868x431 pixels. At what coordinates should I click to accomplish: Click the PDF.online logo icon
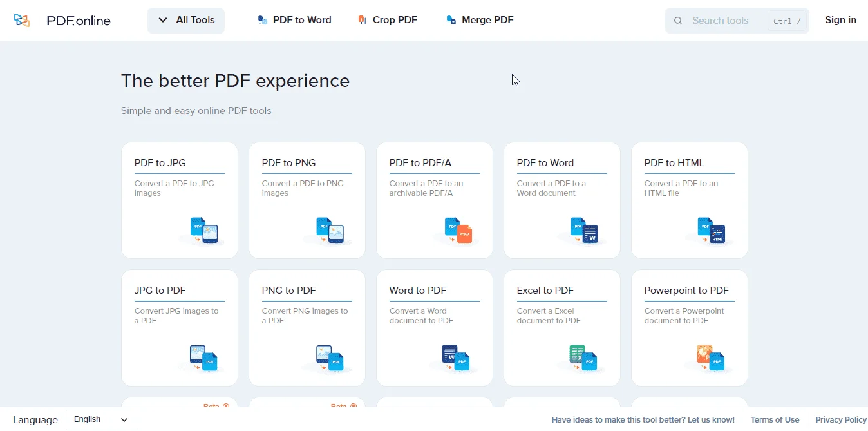[x=22, y=21]
